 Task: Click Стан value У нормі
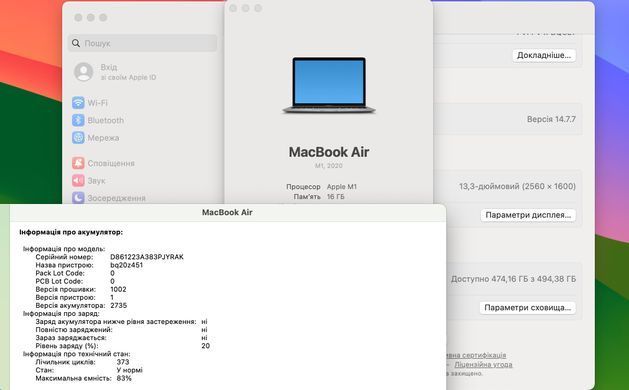[x=129, y=370]
